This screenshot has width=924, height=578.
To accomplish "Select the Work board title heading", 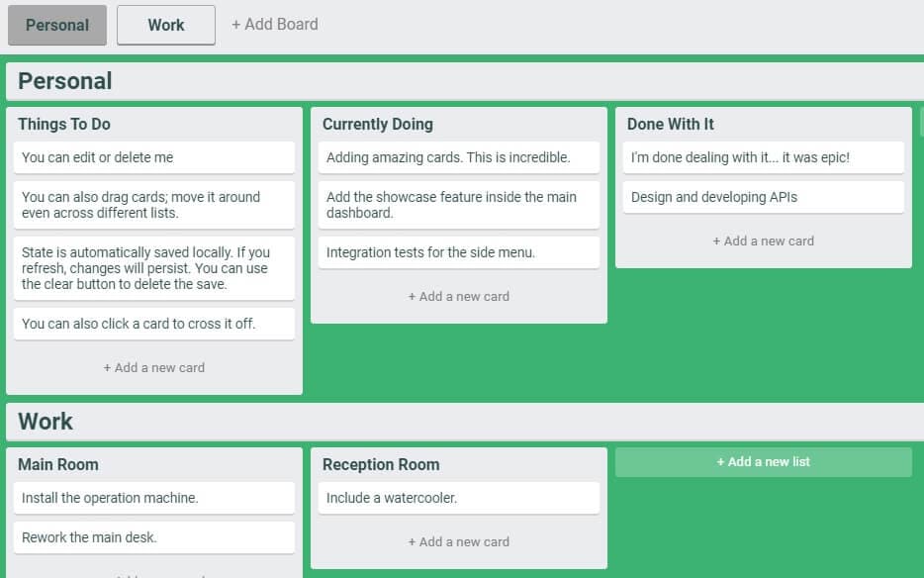I will [x=46, y=421].
